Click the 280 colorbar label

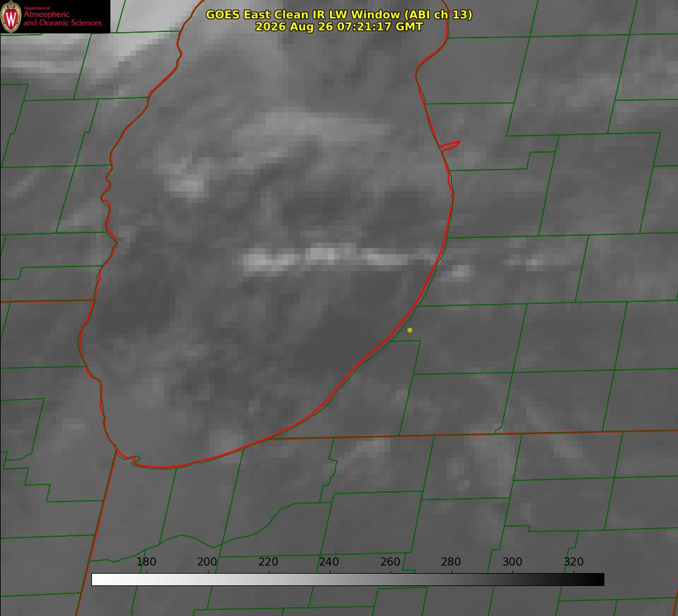click(451, 561)
